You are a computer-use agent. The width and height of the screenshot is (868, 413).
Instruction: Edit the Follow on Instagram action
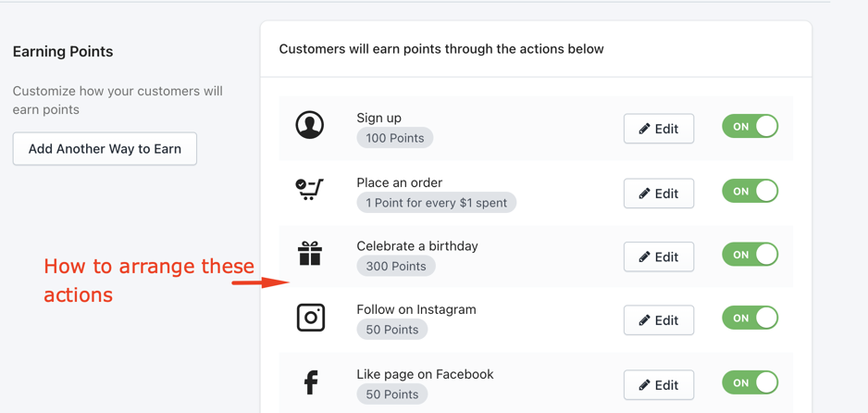tap(659, 320)
